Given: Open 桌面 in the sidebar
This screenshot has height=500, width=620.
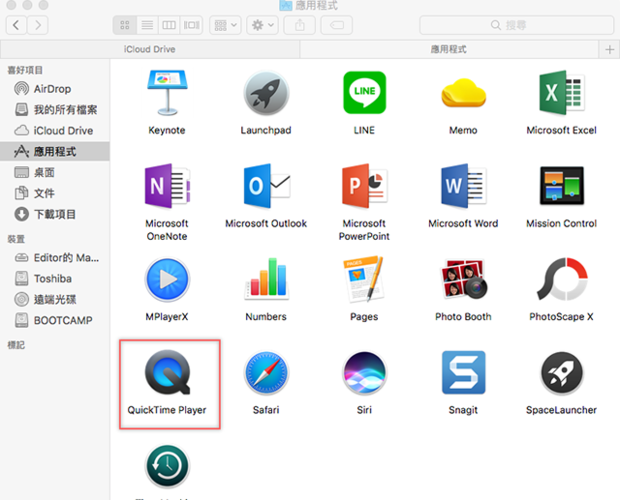Looking at the screenshot, I should point(55,172).
